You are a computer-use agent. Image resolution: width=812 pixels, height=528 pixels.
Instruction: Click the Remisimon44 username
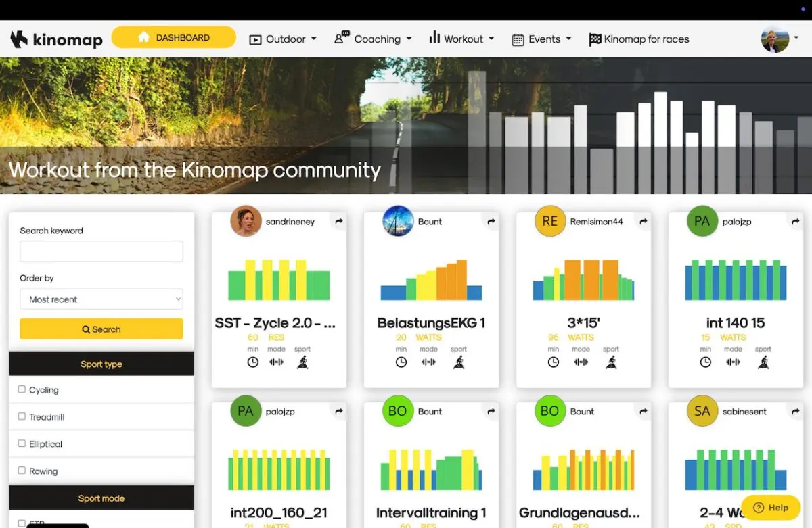tap(596, 222)
